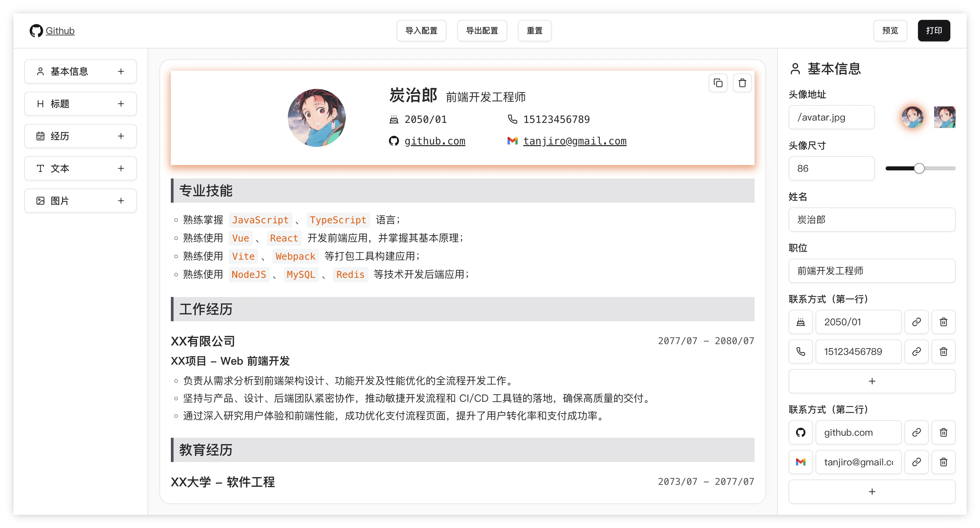
Task: Delete the phone 15123456789 contact row
Action: (943, 352)
